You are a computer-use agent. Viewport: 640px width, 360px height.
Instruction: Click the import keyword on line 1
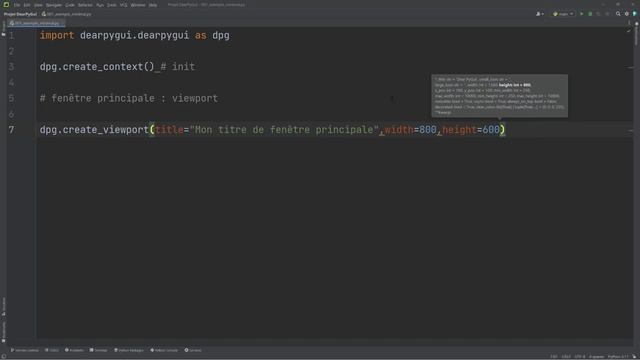(57, 36)
